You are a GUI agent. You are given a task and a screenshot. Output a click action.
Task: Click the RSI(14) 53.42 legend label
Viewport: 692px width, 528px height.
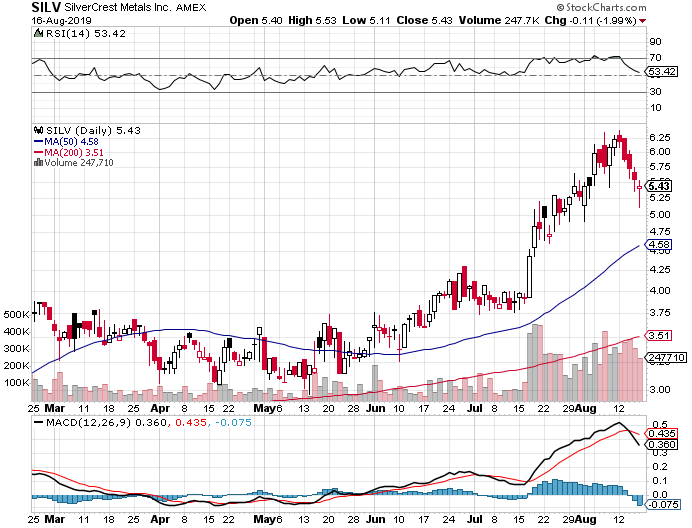coord(86,34)
